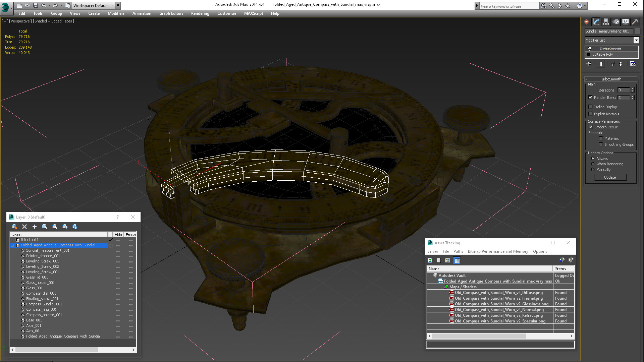Click Make Unique modifier icon

612,64
